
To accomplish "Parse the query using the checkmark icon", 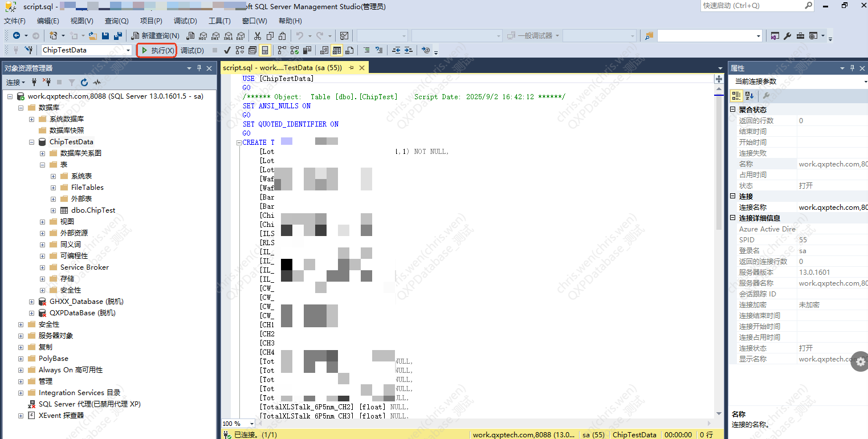I will tap(227, 50).
